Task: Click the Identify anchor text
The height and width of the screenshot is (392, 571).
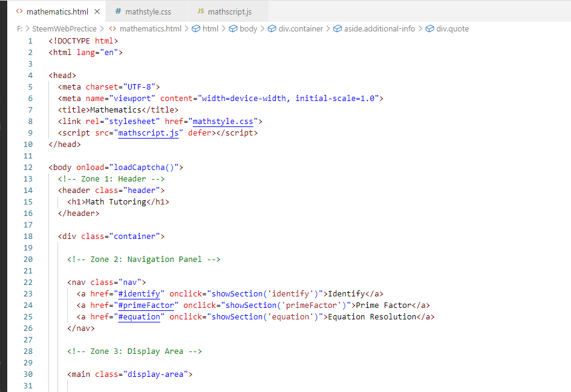Action: point(347,294)
